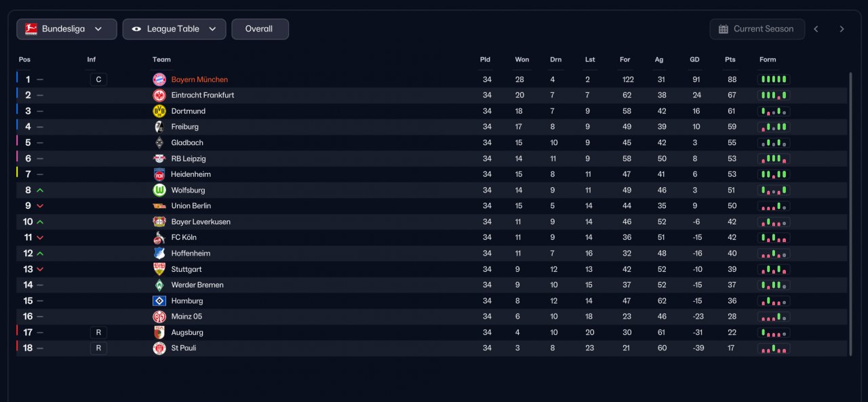Expand the League Table view dropdown
The image size is (868, 402).
pos(174,29)
